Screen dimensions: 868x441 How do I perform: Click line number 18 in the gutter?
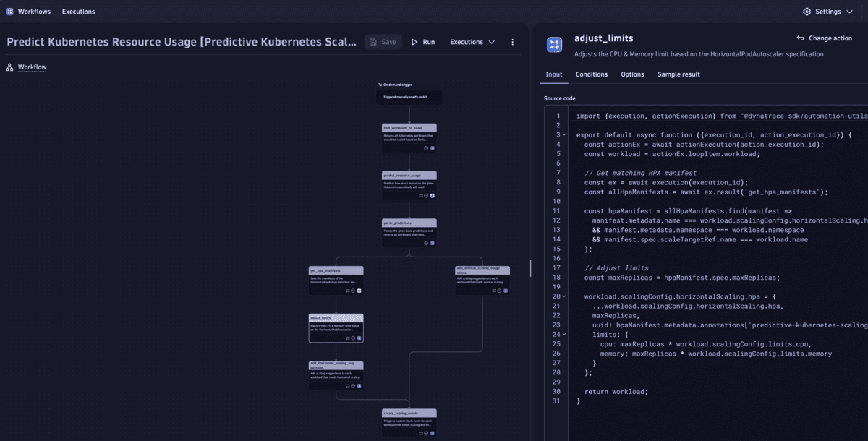556,278
